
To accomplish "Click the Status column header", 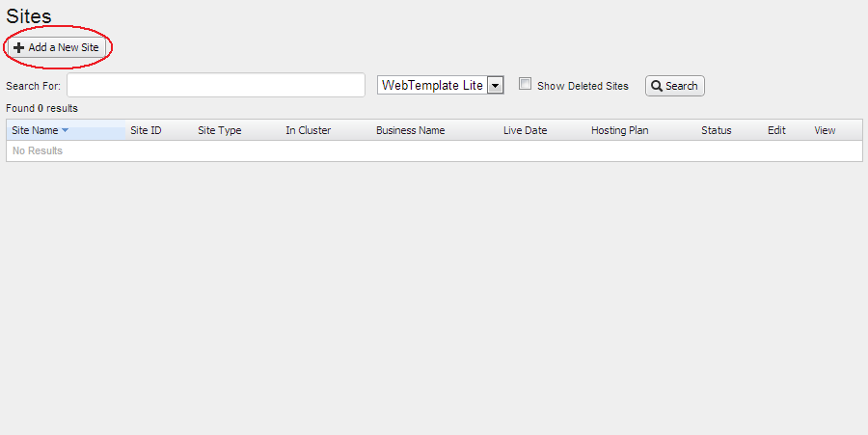I will 716,130.
